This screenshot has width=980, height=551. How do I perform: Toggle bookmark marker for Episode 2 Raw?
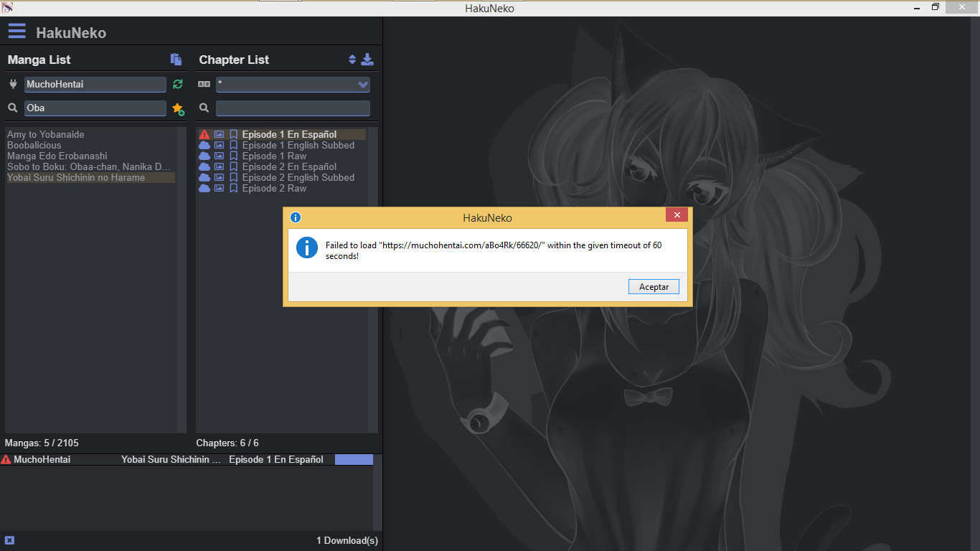[x=233, y=188]
